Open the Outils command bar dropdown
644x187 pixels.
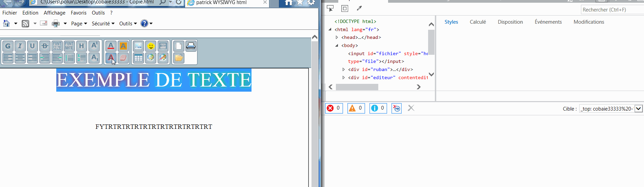[x=128, y=24]
